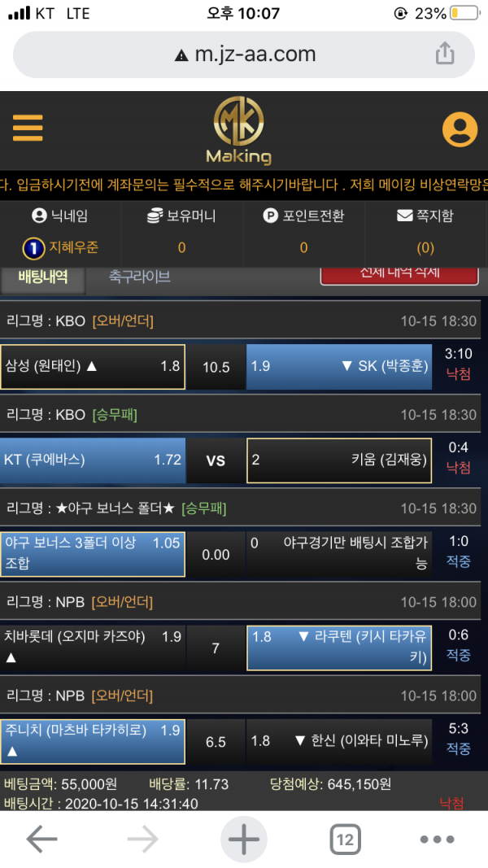Viewport: 488px width, 868px height.
Task: Select KT (쿠에바스) bet cell
Action: 93,460
